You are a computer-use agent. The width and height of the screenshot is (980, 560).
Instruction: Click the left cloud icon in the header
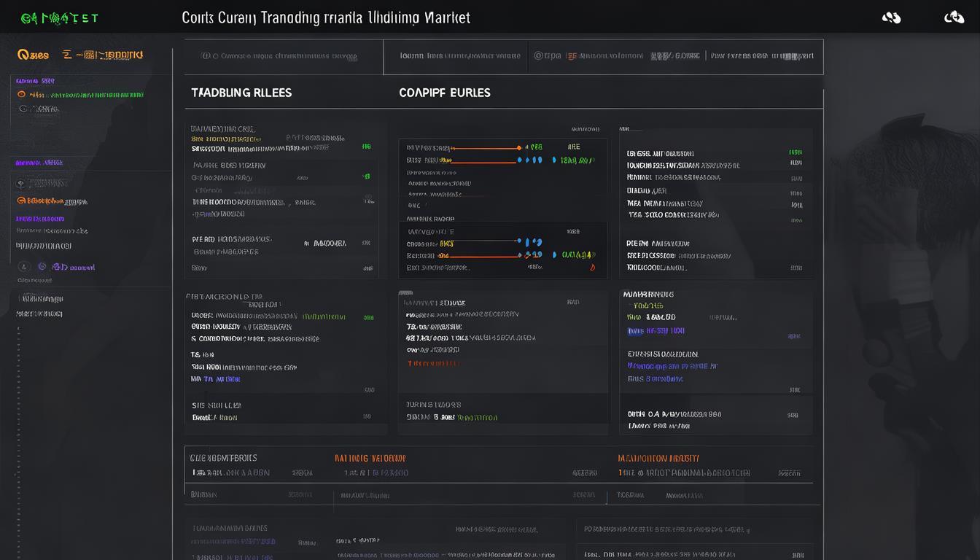(x=891, y=17)
